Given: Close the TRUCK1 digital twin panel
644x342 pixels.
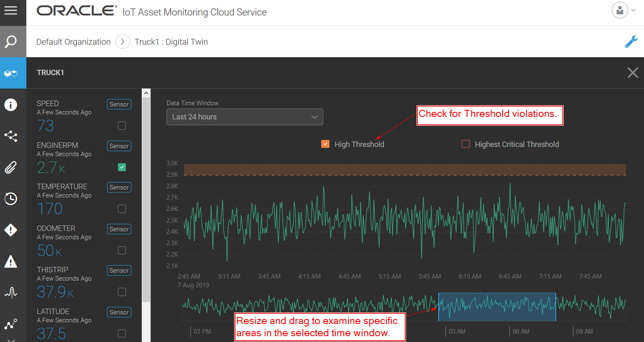Looking at the screenshot, I should (633, 73).
